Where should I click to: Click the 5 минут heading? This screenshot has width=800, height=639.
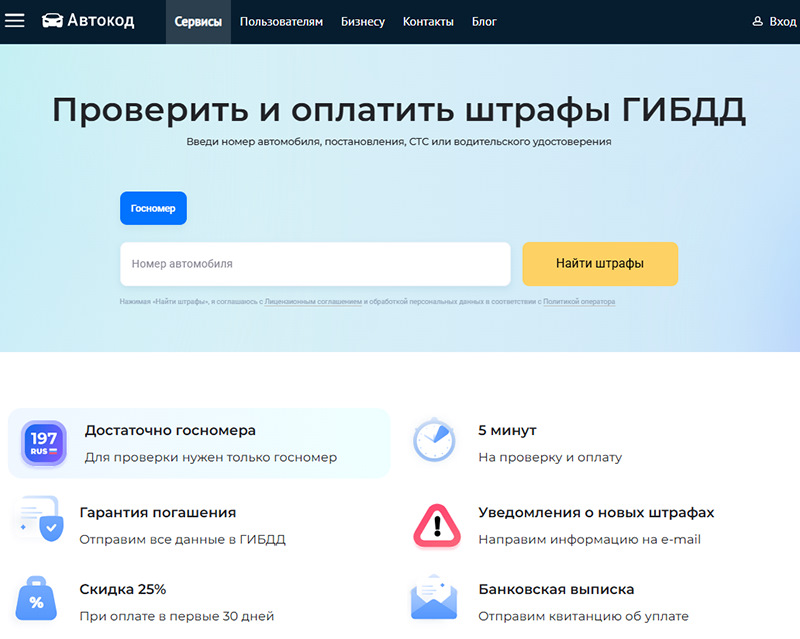[x=507, y=430]
